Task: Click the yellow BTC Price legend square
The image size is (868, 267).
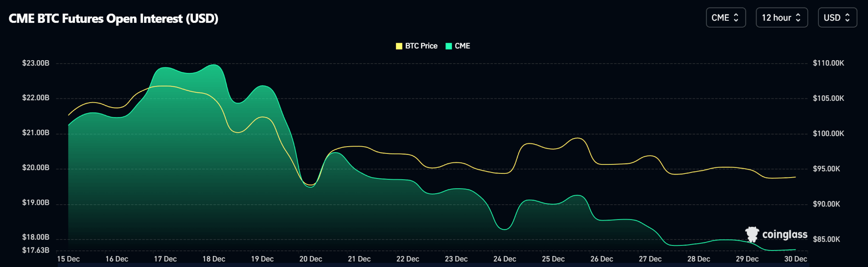Action: (x=399, y=46)
